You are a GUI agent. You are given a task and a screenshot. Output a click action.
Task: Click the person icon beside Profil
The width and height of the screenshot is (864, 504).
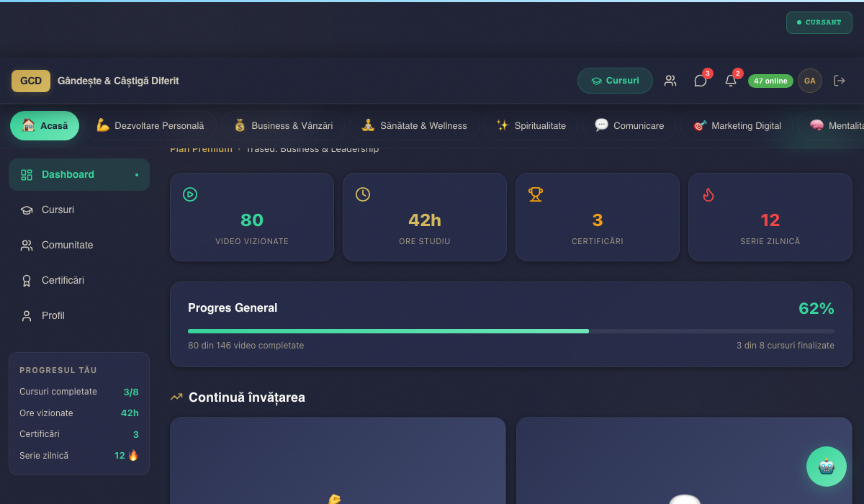point(27,316)
